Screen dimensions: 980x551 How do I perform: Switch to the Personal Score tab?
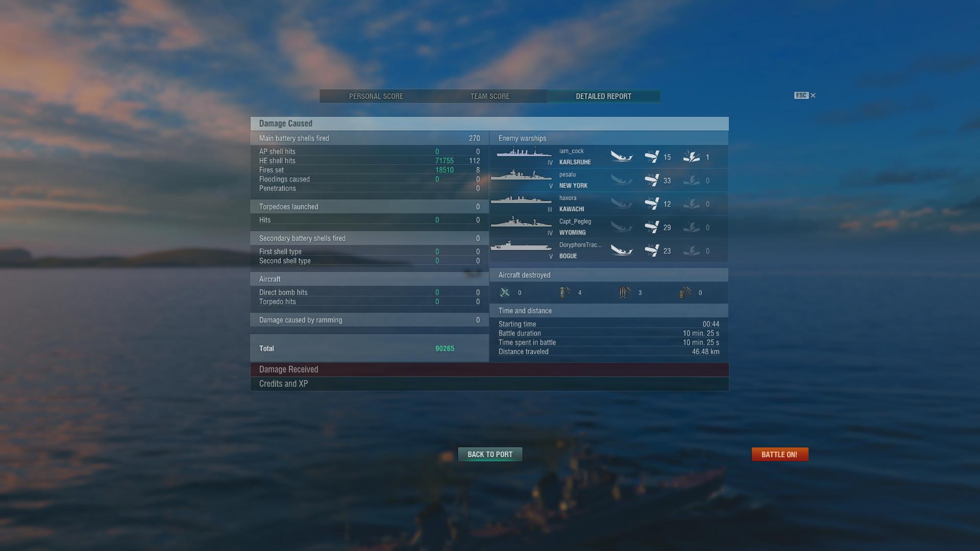click(x=376, y=96)
